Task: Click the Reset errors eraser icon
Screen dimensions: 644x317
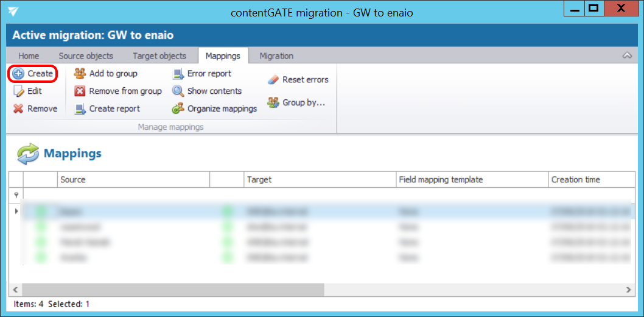Action: point(273,80)
